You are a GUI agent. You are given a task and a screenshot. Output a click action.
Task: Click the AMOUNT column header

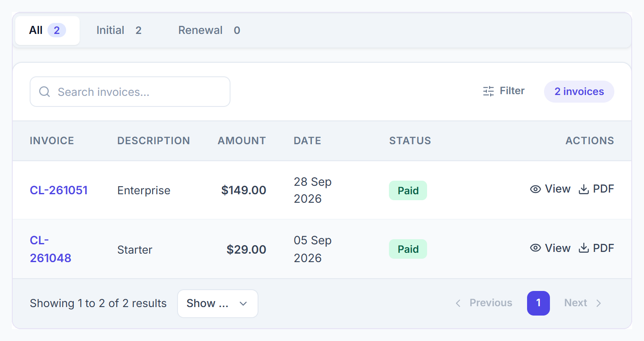tap(242, 141)
